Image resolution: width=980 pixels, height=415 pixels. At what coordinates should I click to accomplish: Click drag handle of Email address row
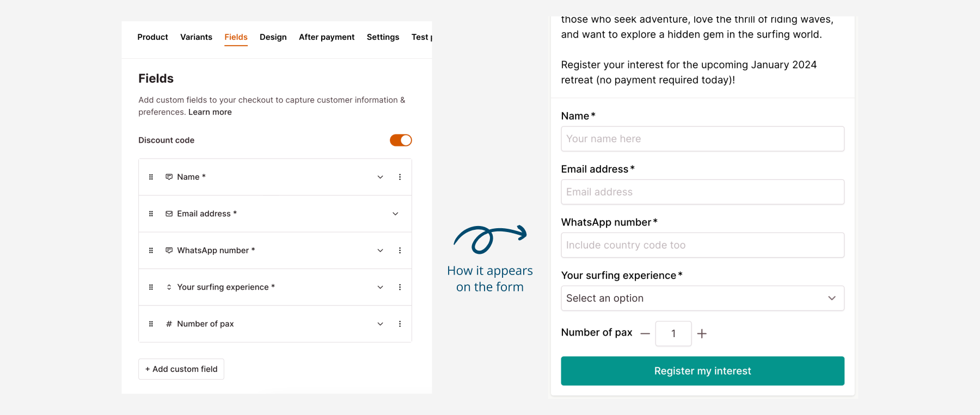click(151, 213)
